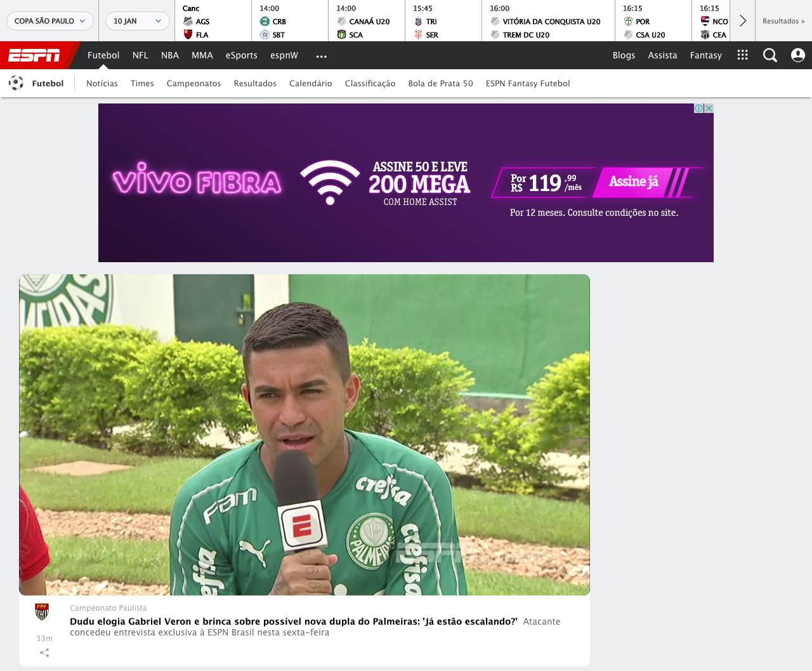Open the search magnifier icon

click(x=770, y=55)
